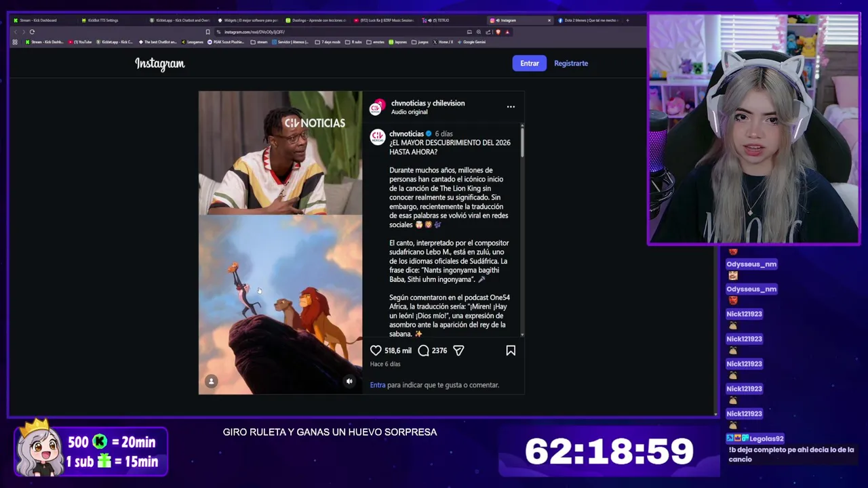Click the Entrar button
868x488 pixels.
click(x=530, y=64)
